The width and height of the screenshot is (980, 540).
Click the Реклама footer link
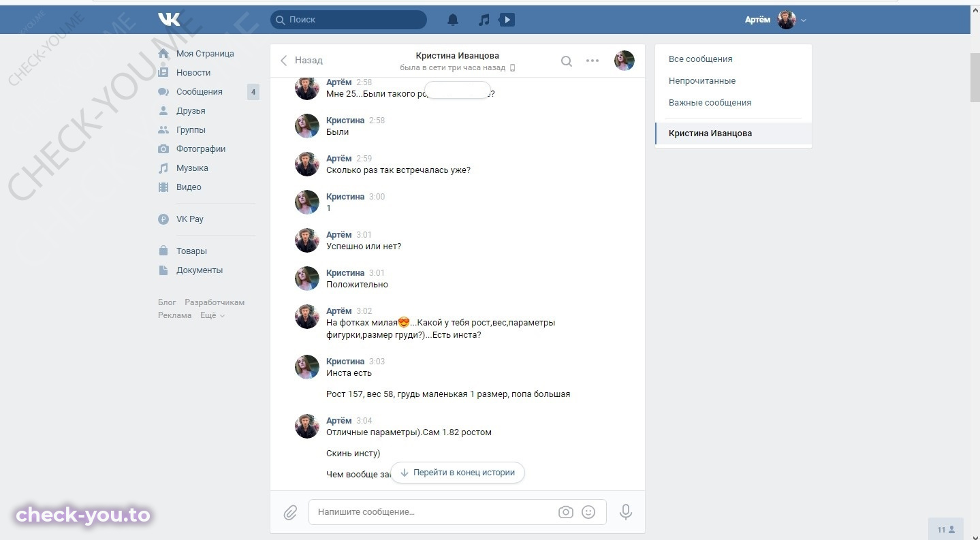click(174, 315)
